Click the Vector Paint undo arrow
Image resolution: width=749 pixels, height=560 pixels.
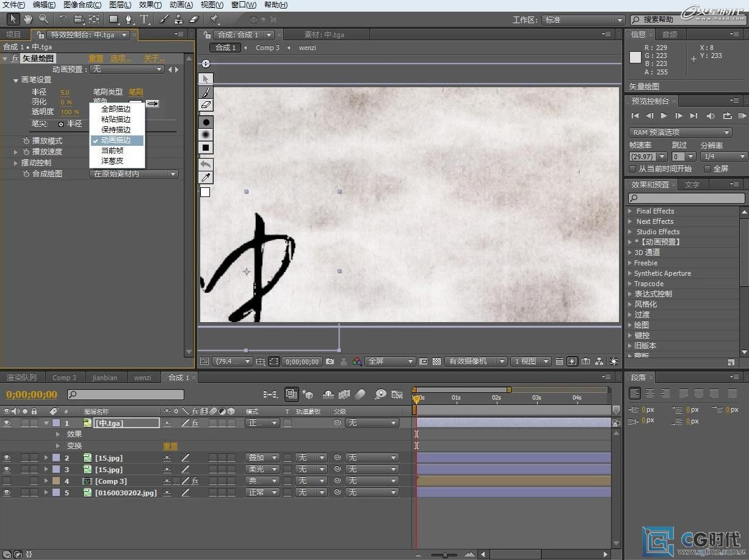click(206, 164)
